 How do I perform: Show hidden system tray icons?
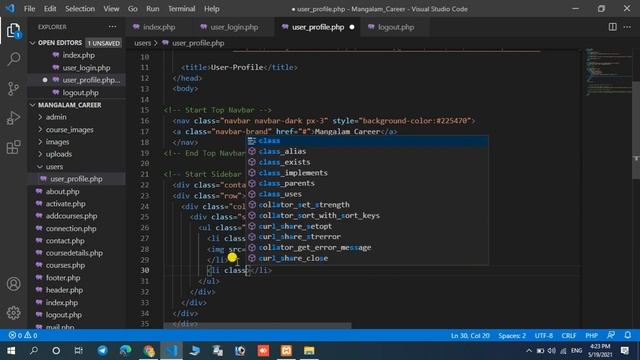click(x=529, y=351)
